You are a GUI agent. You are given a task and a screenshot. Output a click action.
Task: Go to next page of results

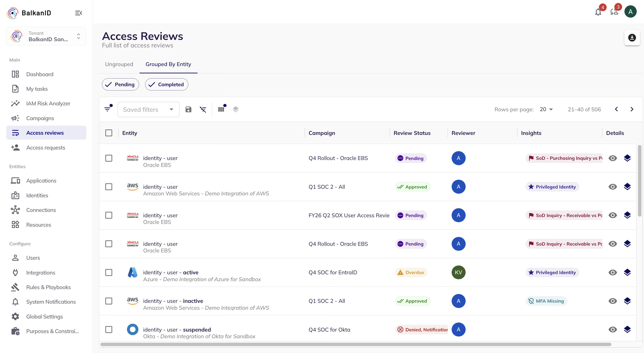pyautogui.click(x=632, y=109)
